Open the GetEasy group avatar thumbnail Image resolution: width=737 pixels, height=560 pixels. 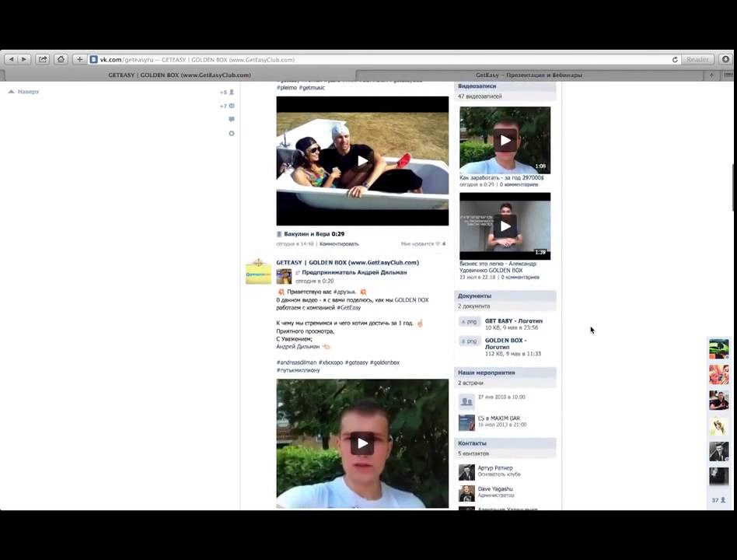tap(258, 271)
